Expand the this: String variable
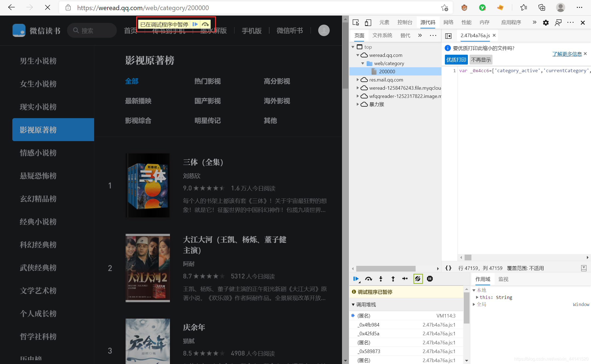 pos(477,297)
